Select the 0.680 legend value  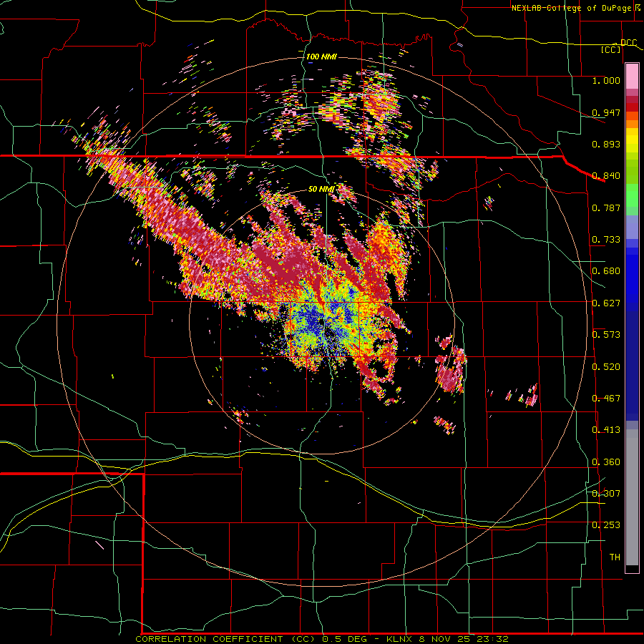606,271
